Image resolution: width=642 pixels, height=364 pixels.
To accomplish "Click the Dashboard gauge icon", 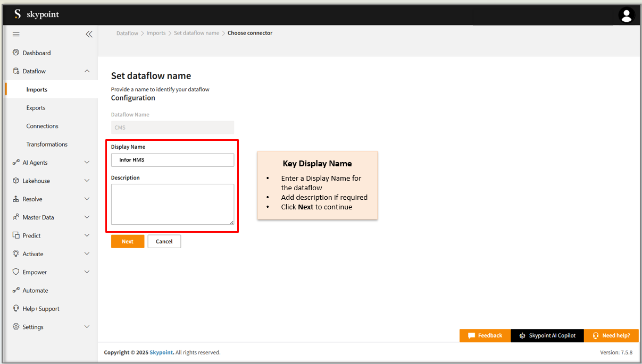I will point(16,53).
